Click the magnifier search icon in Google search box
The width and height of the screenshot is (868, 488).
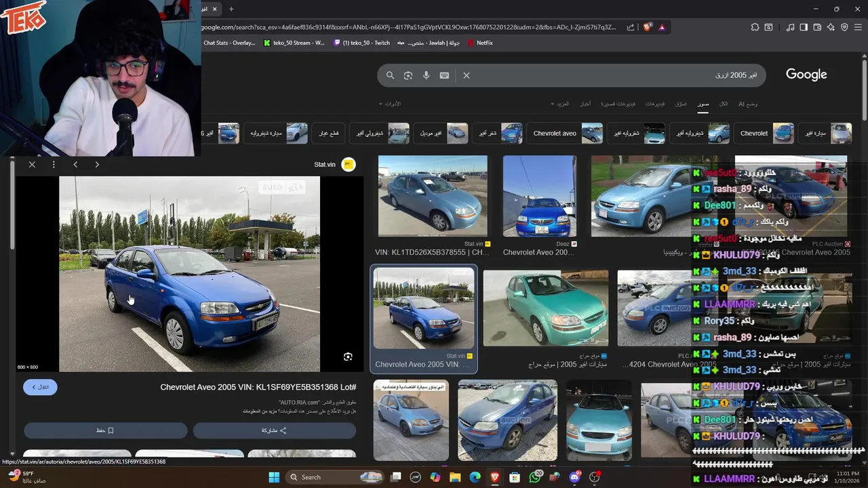pos(390,75)
